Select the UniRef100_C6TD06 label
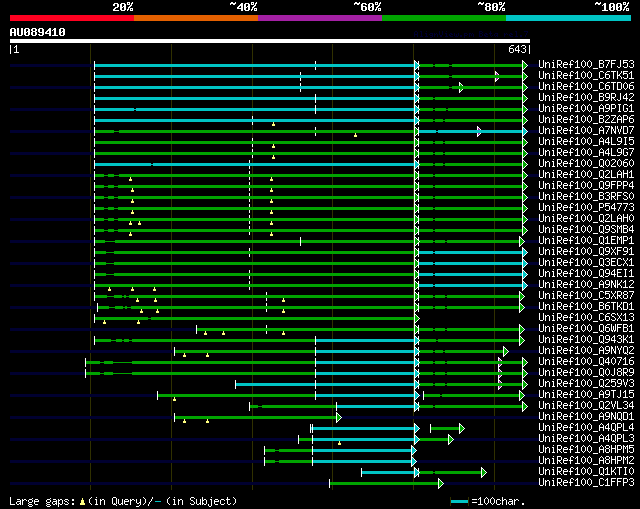Screen dimensions: 640x509 (586, 87)
